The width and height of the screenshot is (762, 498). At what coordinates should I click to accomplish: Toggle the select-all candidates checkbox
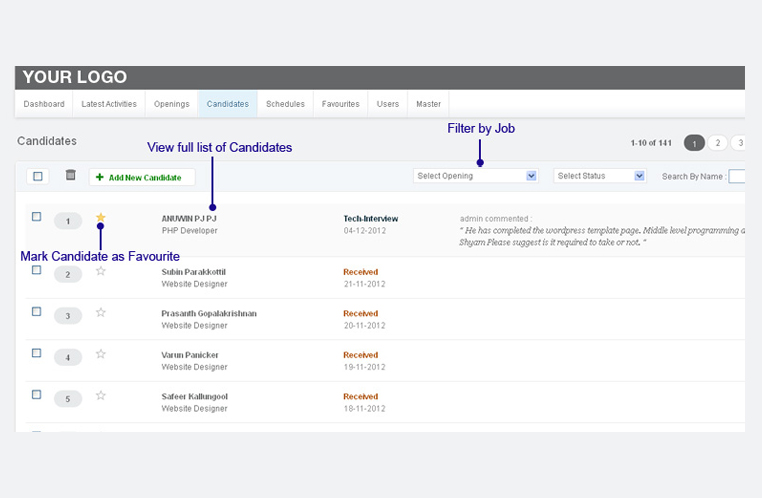tap(38, 177)
